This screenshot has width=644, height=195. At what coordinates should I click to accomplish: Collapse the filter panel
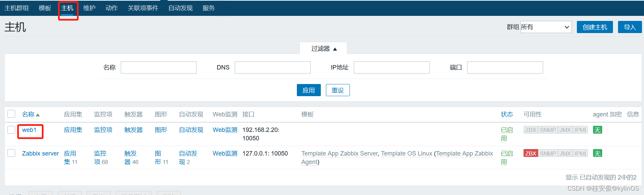click(x=324, y=49)
